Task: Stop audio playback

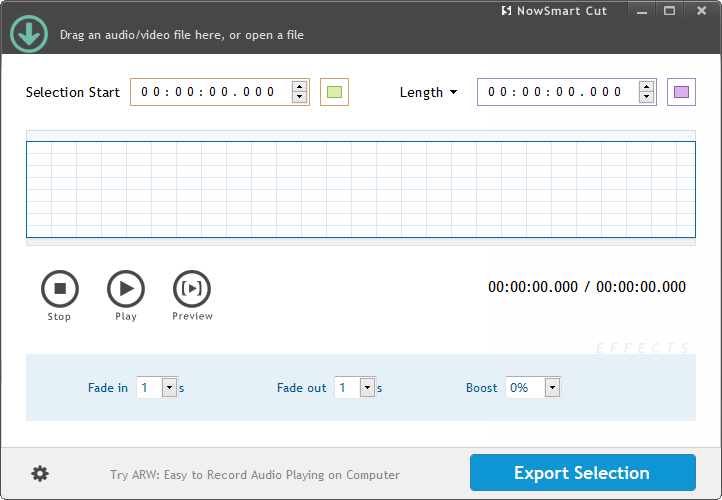Action: pyautogui.click(x=60, y=289)
